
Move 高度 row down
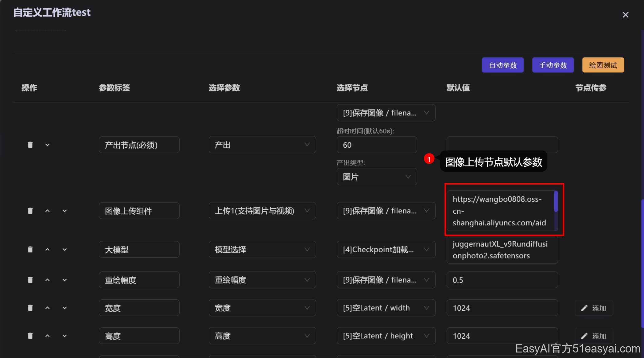[64, 336]
